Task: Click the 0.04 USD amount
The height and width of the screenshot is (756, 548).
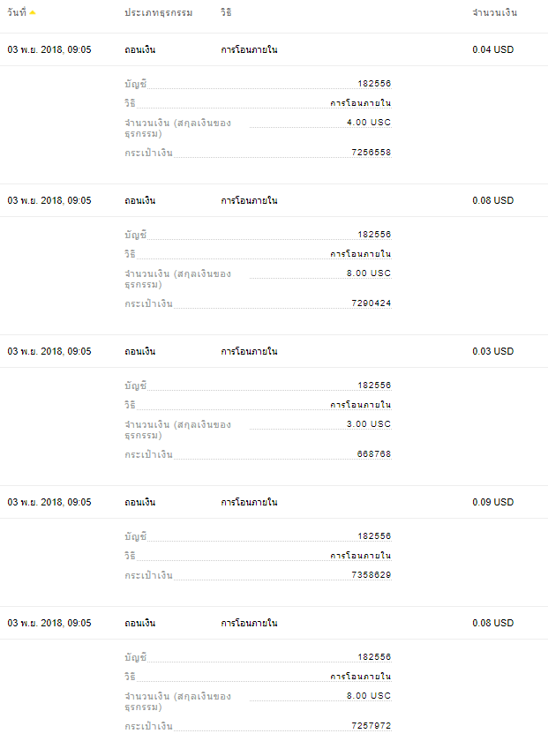Action: pyautogui.click(x=493, y=49)
